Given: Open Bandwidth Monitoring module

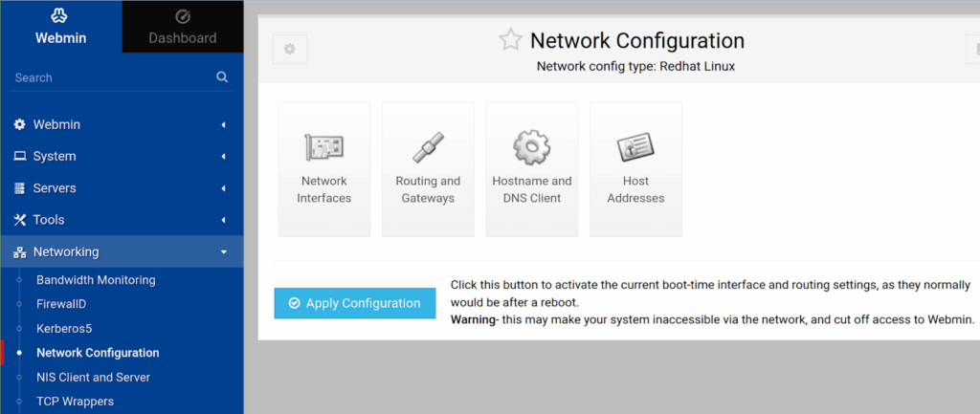Looking at the screenshot, I should 96,280.
